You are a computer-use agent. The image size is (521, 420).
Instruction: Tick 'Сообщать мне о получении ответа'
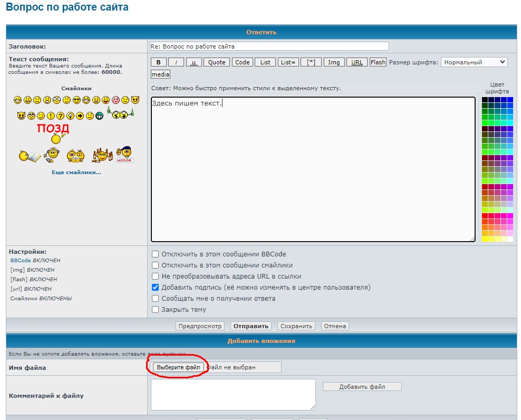coord(155,299)
